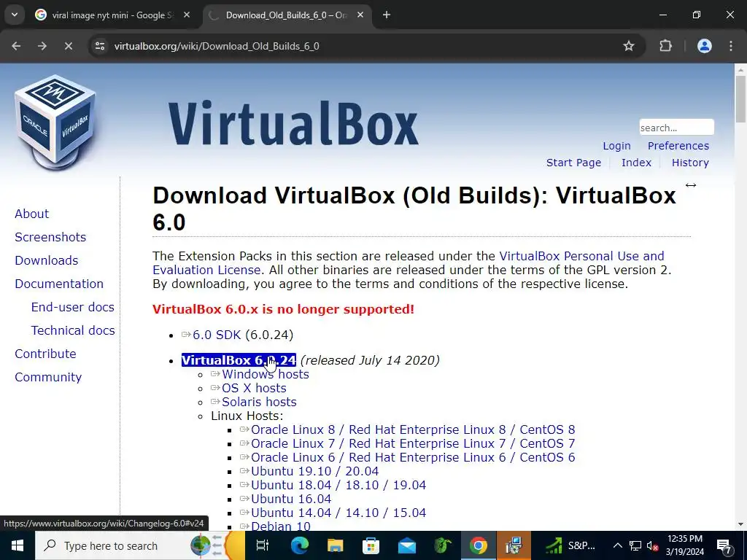Open File Explorer from taskbar

(x=335, y=545)
